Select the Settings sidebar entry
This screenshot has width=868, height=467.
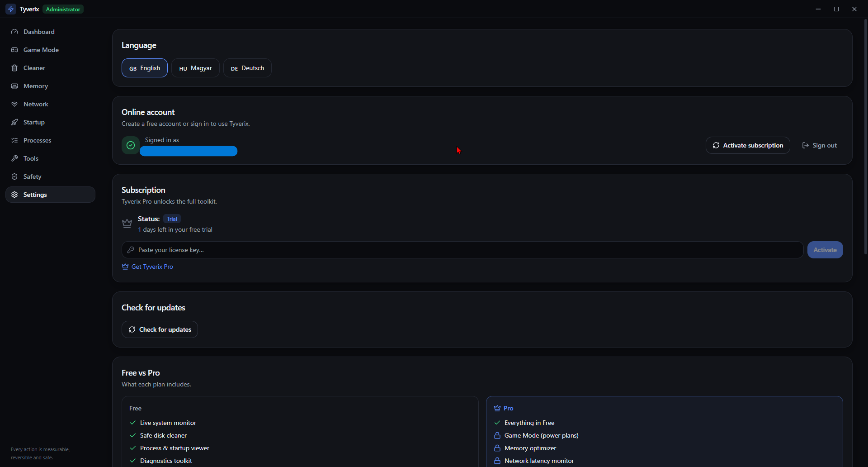tap(50, 195)
